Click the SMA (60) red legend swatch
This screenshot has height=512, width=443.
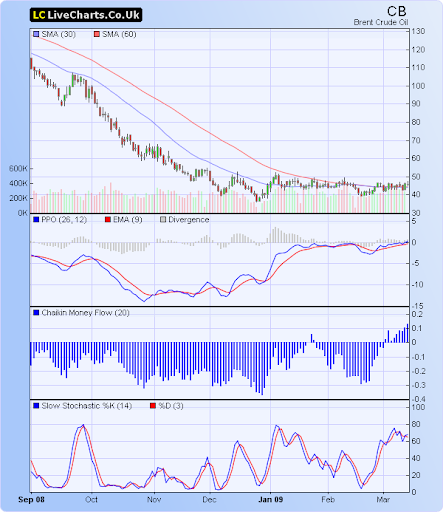tap(97, 34)
